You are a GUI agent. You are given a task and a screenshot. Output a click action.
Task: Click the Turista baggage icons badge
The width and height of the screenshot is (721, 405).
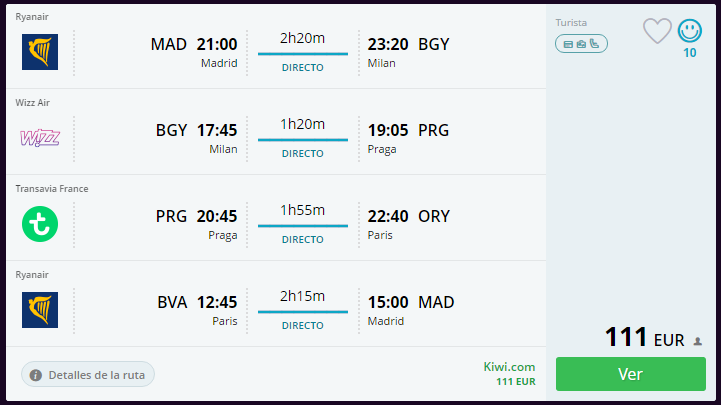point(581,44)
